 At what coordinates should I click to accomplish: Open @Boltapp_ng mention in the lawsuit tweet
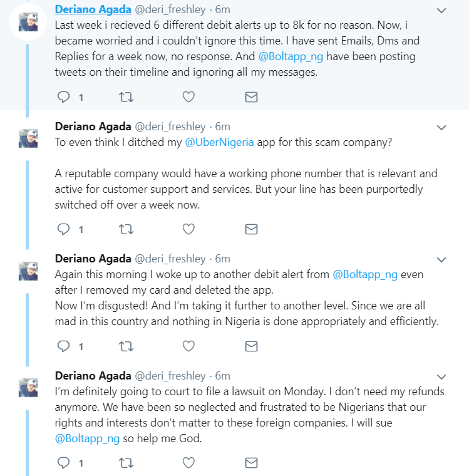86,438
